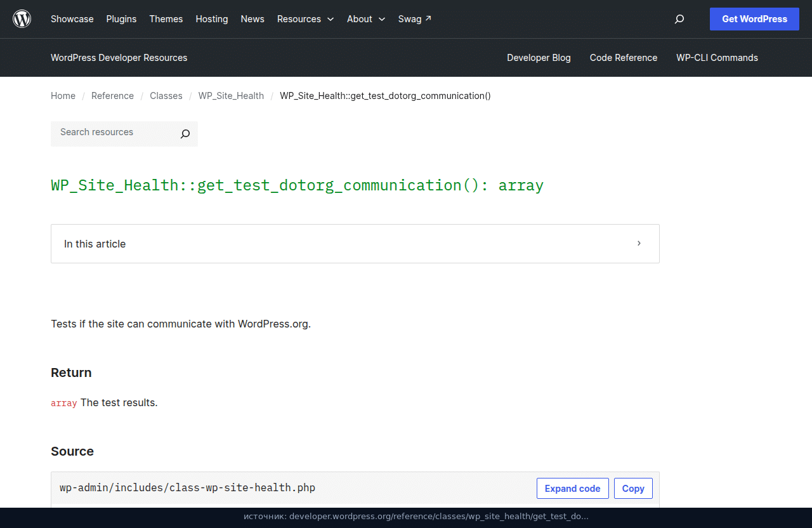Click the Return heading
Image resolution: width=812 pixels, height=528 pixels.
[71, 373]
